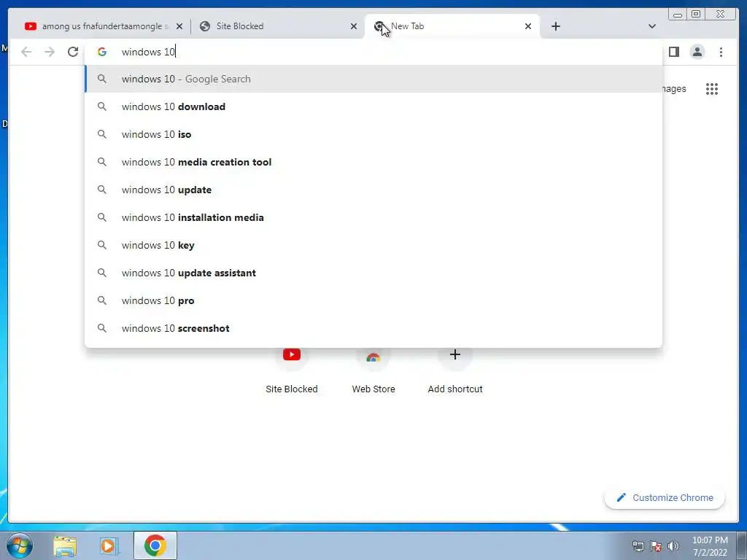Add a new tab with the plus icon
Image resolution: width=747 pixels, height=560 pixels.
click(x=555, y=26)
